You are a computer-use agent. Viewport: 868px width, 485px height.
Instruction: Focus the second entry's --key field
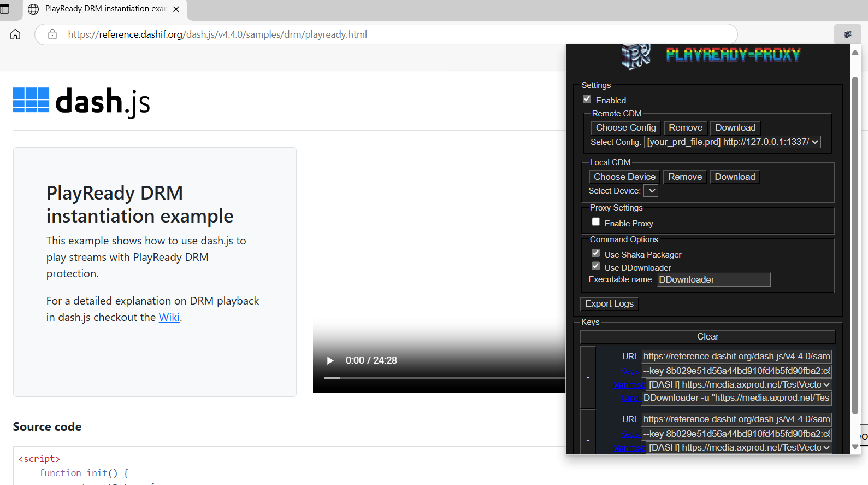pyautogui.click(x=736, y=434)
